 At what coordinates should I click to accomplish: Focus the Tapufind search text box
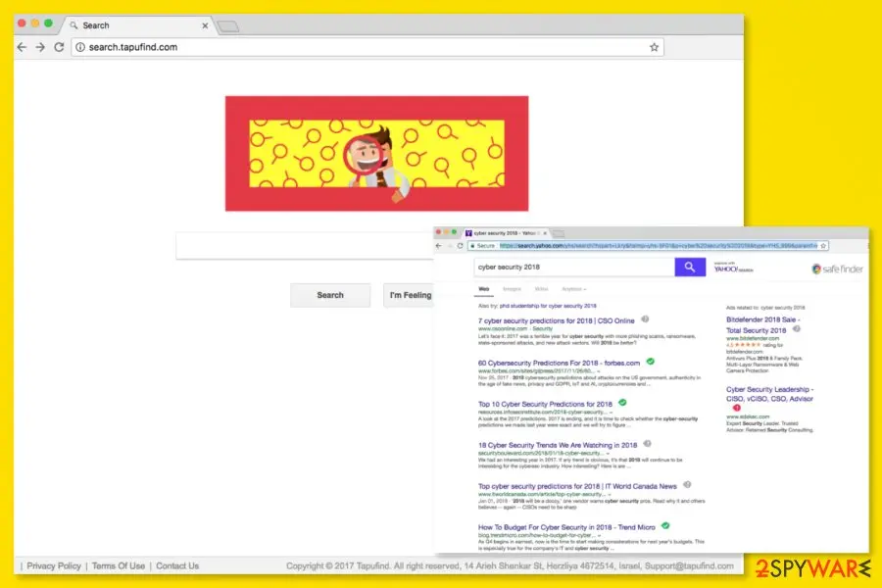click(305, 245)
